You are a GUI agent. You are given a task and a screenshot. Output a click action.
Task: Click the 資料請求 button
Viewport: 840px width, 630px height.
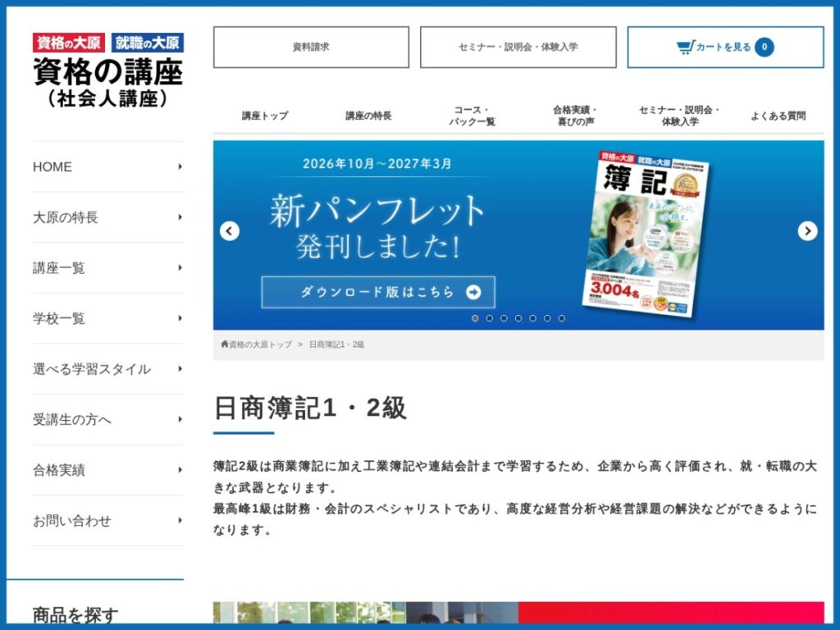(x=311, y=47)
